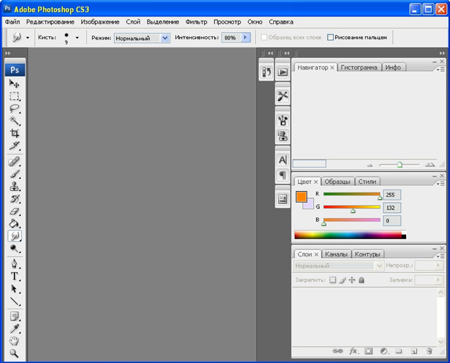Image resolution: width=450 pixels, height=363 pixels.
Task: Select the Move tool
Action: [x=14, y=83]
